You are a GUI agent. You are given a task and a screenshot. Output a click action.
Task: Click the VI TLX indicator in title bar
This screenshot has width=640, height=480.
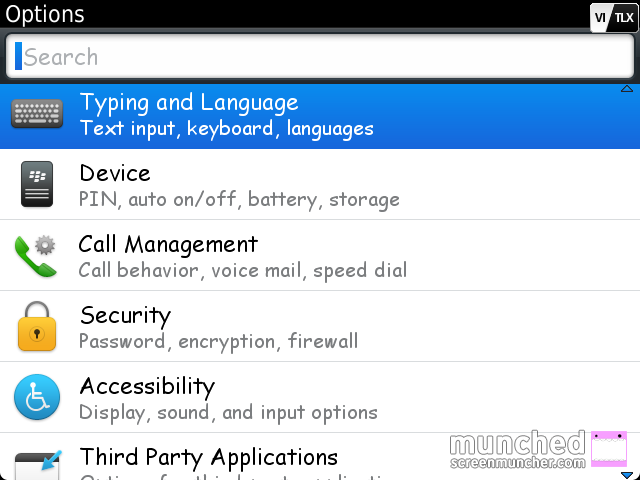pos(614,17)
